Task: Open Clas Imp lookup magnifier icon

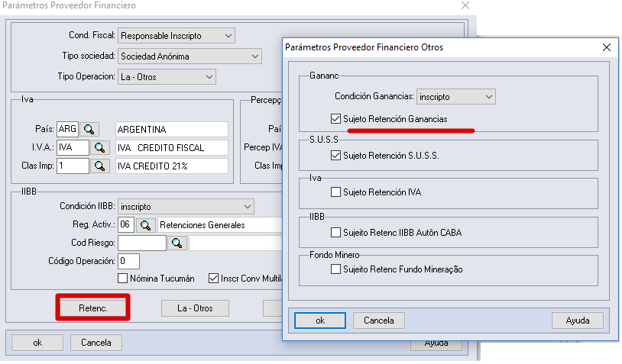Action: [99, 166]
